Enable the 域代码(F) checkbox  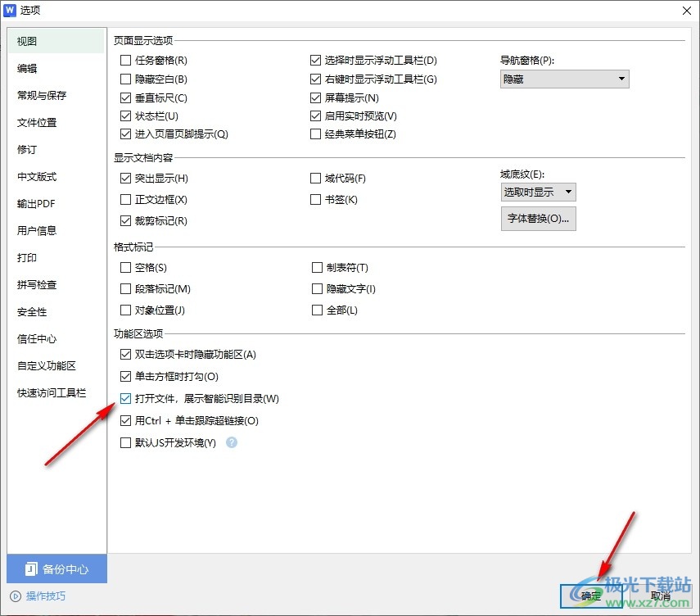pos(316,179)
